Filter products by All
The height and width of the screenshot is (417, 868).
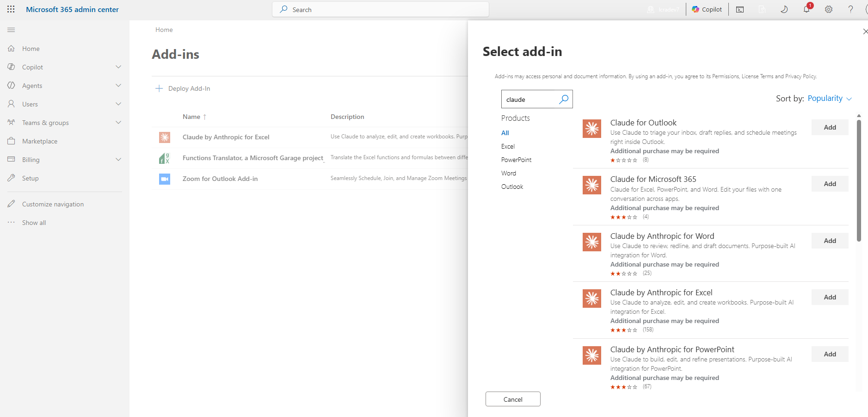(505, 133)
